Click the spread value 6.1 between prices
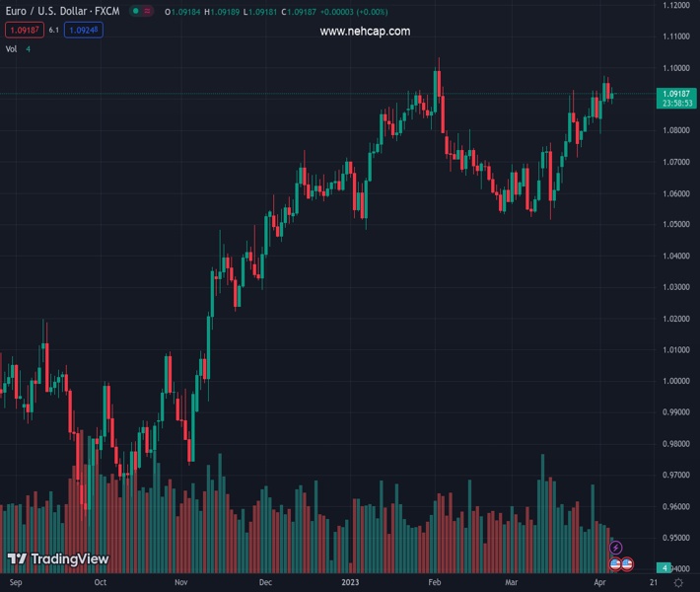700x592 pixels. 54,31
